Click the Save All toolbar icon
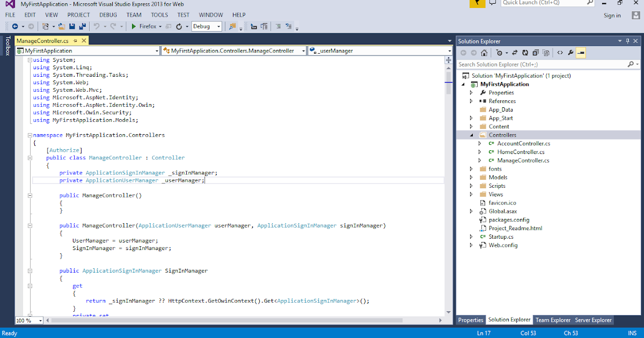The height and width of the screenshot is (338, 644). [82, 26]
